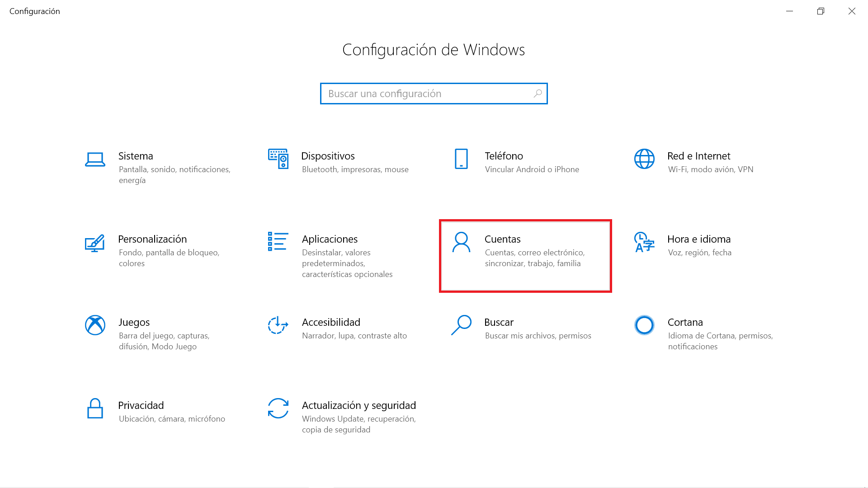Open the Dispositivos settings title
The height and width of the screenshot is (488, 868).
pyautogui.click(x=328, y=156)
